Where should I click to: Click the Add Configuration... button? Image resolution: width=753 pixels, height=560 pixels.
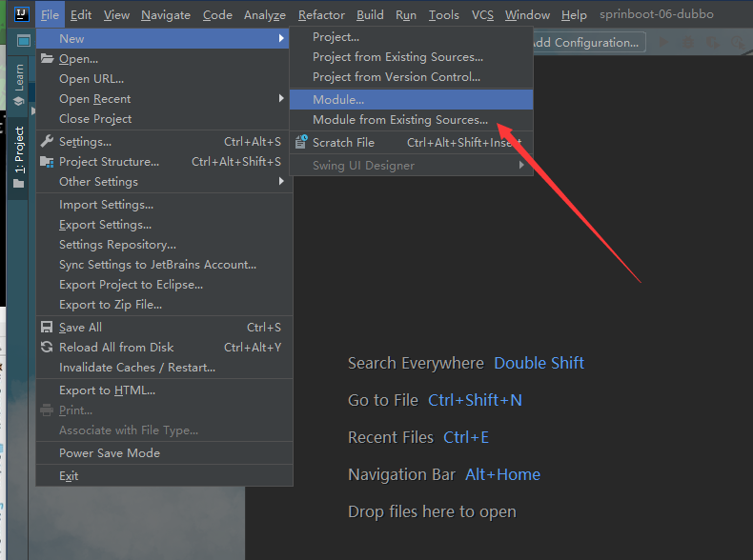(x=584, y=43)
